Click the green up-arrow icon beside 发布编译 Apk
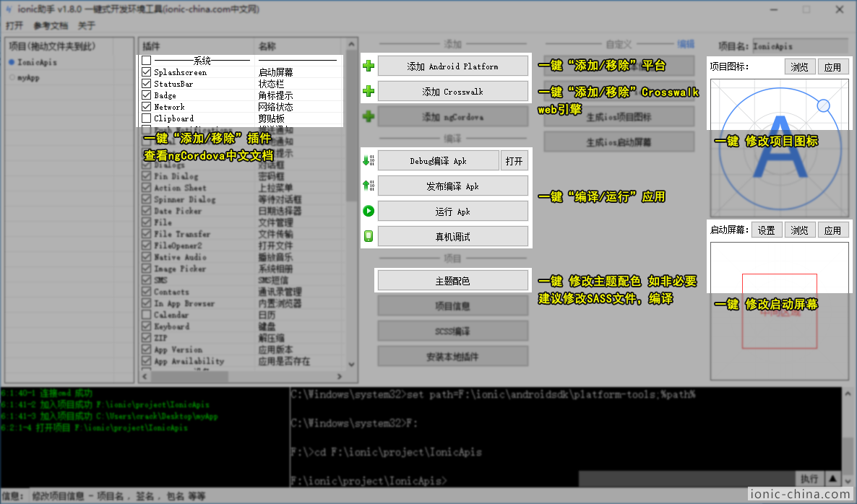The height and width of the screenshot is (504, 857). 369,186
